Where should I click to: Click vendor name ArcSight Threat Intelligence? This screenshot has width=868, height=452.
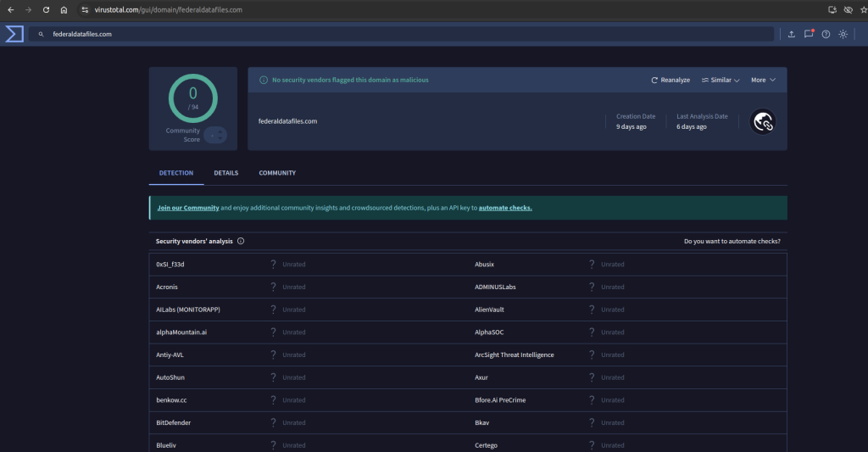515,355
